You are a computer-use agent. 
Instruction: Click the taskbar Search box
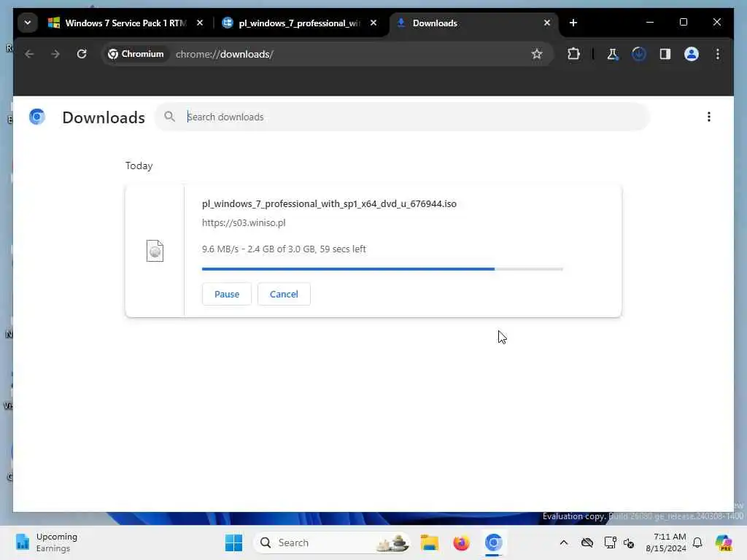click(x=332, y=542)
